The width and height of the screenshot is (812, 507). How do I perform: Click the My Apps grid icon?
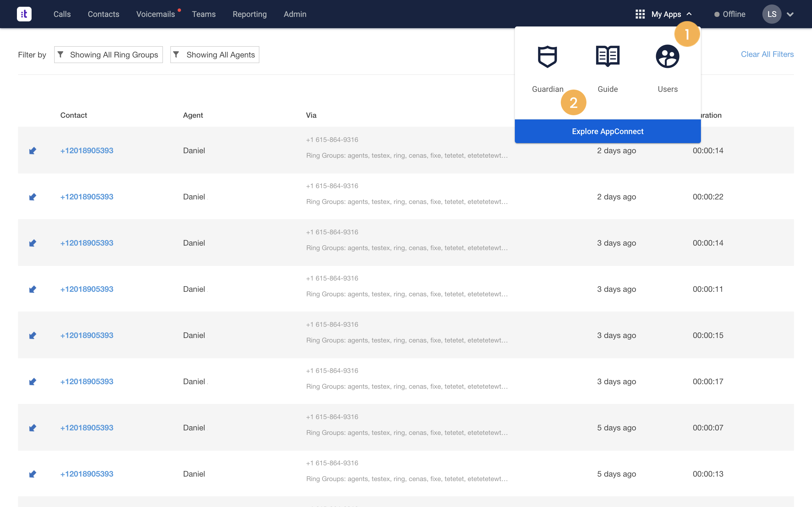[x=640, y=14]
